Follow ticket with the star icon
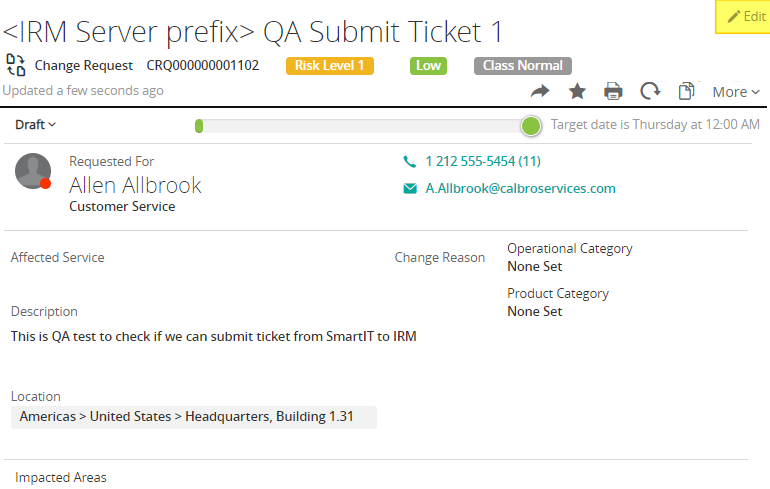The height and width of the screenshot is (489, 770). point(577,91)
